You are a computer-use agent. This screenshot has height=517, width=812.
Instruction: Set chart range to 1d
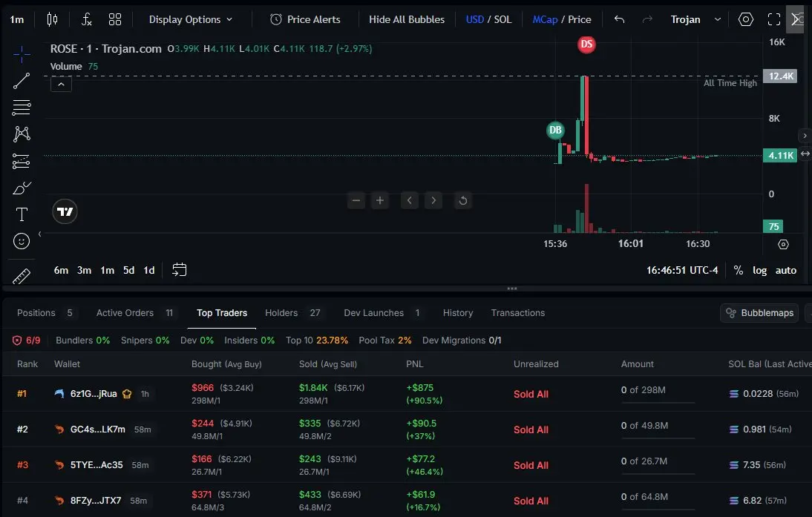149,270
